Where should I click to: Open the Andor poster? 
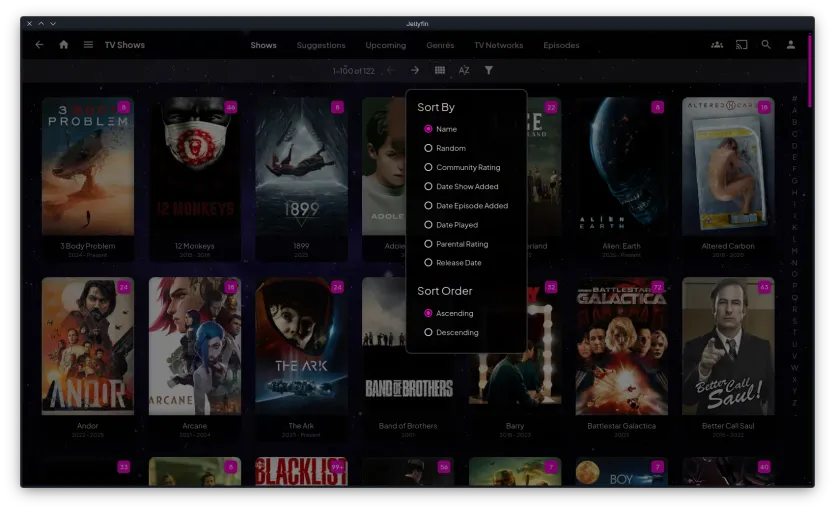tap(88, 346)
